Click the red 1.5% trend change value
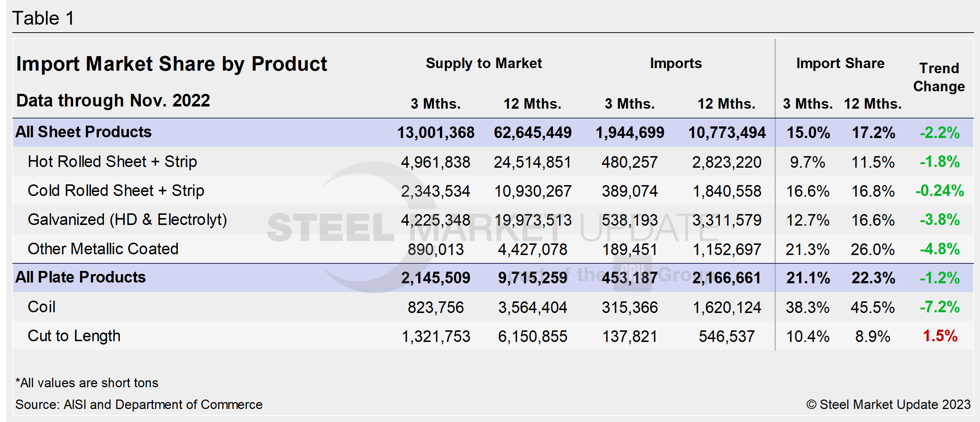Screen dimensions: 980x422 tap(940, 336)
